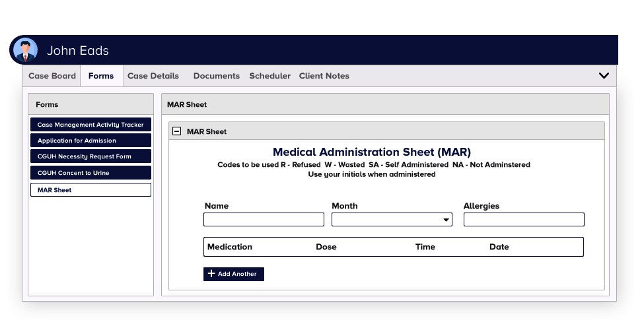644x332 pixels.
Task: Click the 'Use your initials when administered' text
Action: click(x=372, y=174)
